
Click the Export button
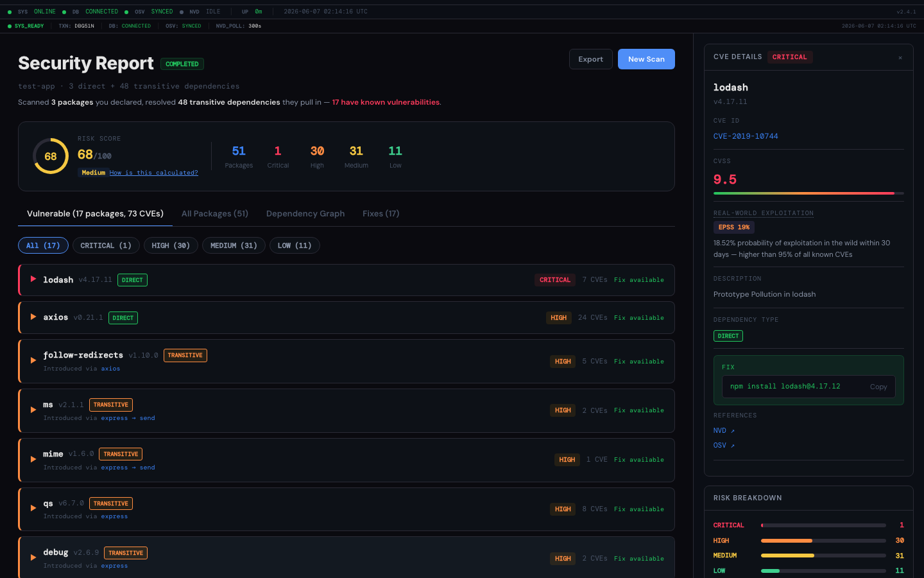pos(591,59)
